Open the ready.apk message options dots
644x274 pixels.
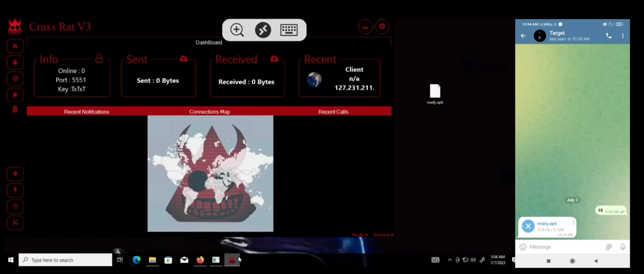573,223
